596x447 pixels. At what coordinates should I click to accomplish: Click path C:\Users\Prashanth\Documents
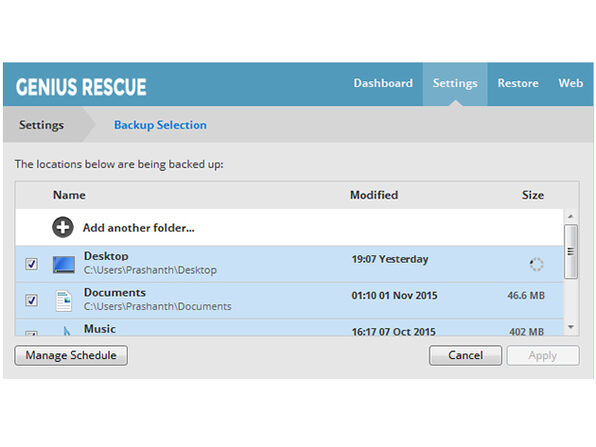(x=157, y=306)
